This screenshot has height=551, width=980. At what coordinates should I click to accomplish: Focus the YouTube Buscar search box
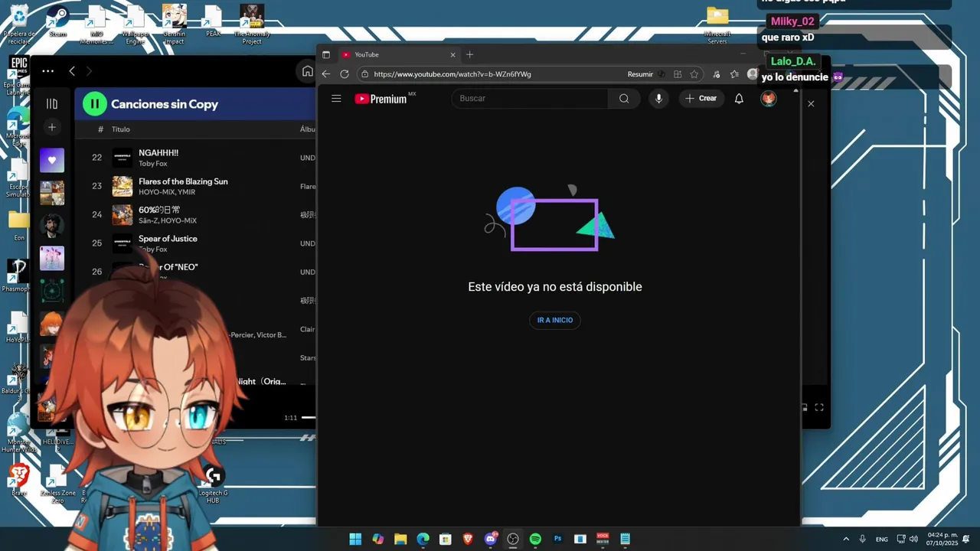point(530,99)
